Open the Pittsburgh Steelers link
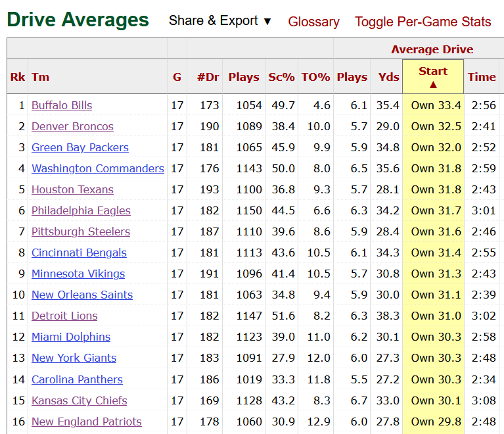The width and height of the screenshot is (504, 434). point(81,231)
